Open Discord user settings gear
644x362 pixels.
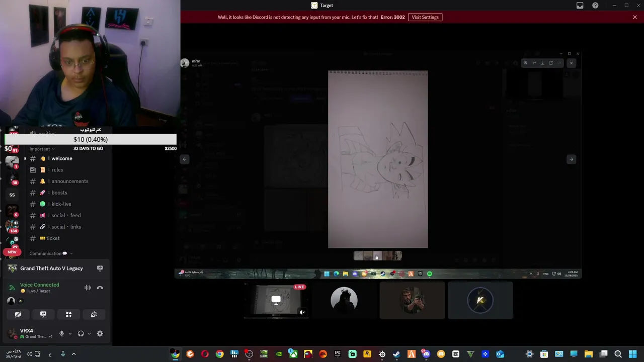pyautogui.click(x=100, y=333)
